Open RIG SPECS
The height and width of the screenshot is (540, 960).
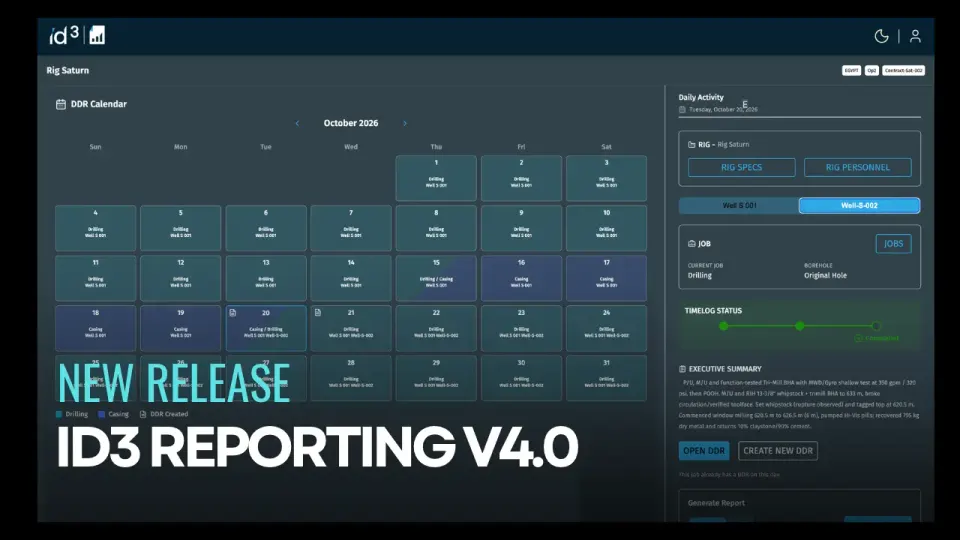pyautogui.click(x=741, y=167)
